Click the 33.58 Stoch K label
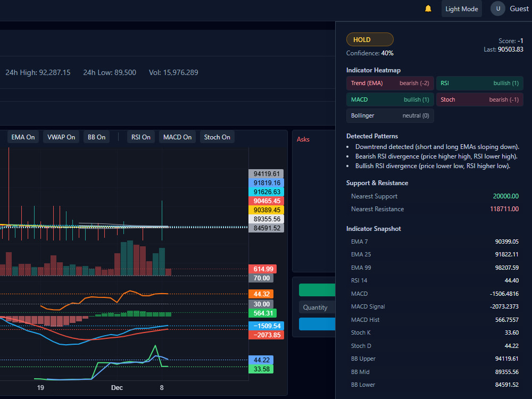Image resolution: width=532 pixels, height=399 pixels. click(261, 369)
